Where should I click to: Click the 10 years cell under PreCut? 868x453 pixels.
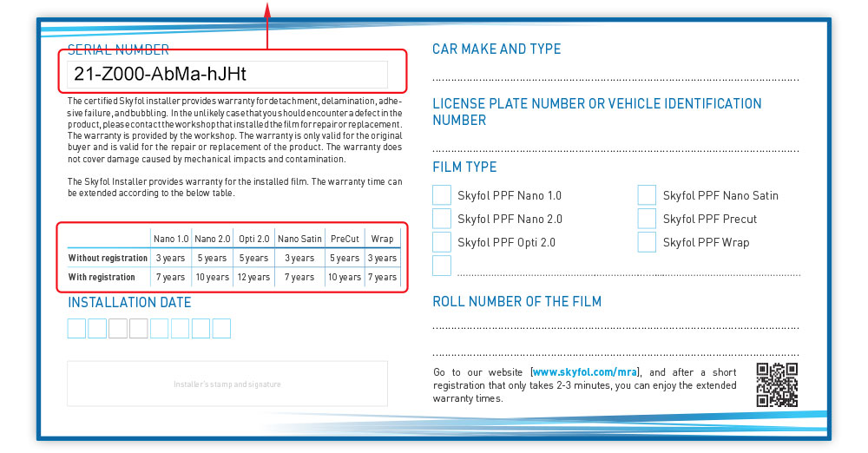345,277
